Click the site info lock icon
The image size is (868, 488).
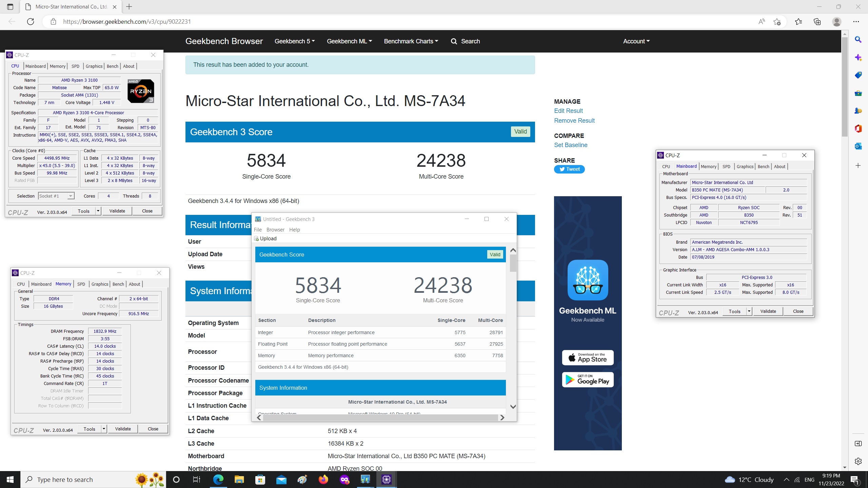coord(53,22)
